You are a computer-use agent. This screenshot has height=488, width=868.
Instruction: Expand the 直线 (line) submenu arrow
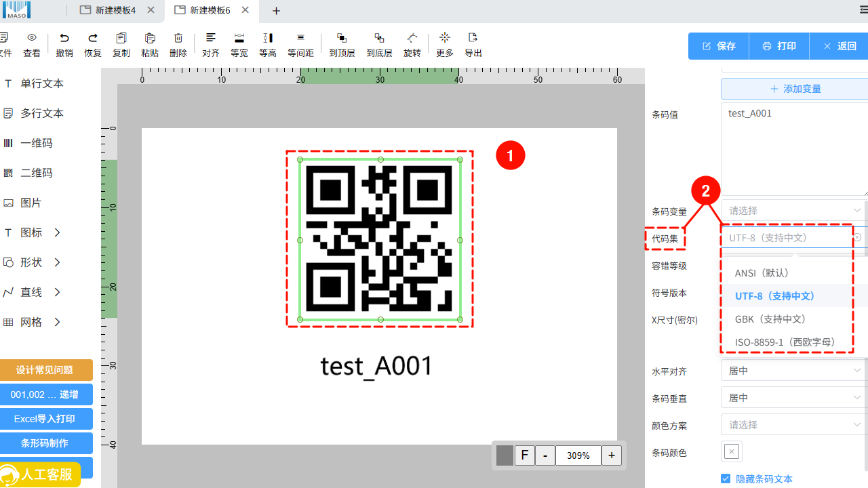pyautogui.click(x=58, y=292)
